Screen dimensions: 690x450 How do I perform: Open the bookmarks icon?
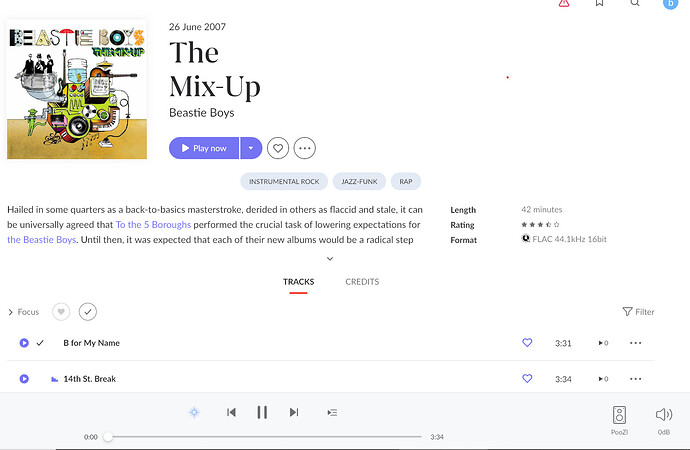[x=599, y=3]
